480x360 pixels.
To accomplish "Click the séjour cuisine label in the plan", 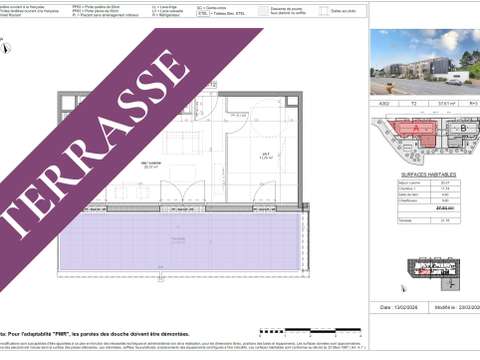I will pos(151,165).
